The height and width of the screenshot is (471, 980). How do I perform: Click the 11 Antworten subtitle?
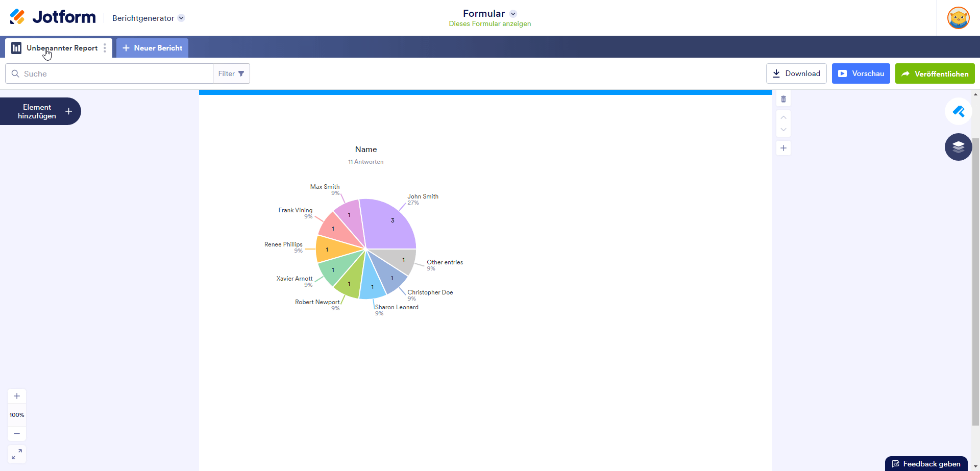(366, 162)
